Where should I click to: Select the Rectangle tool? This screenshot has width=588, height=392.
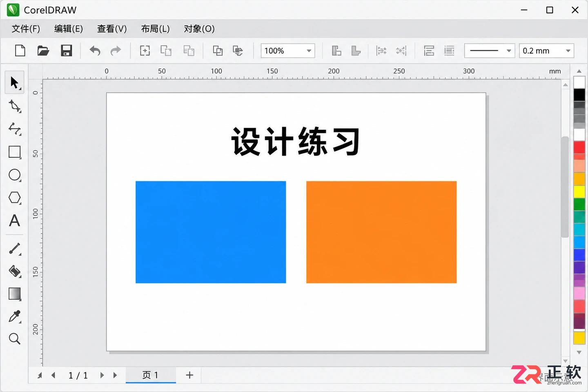(15, 152)
